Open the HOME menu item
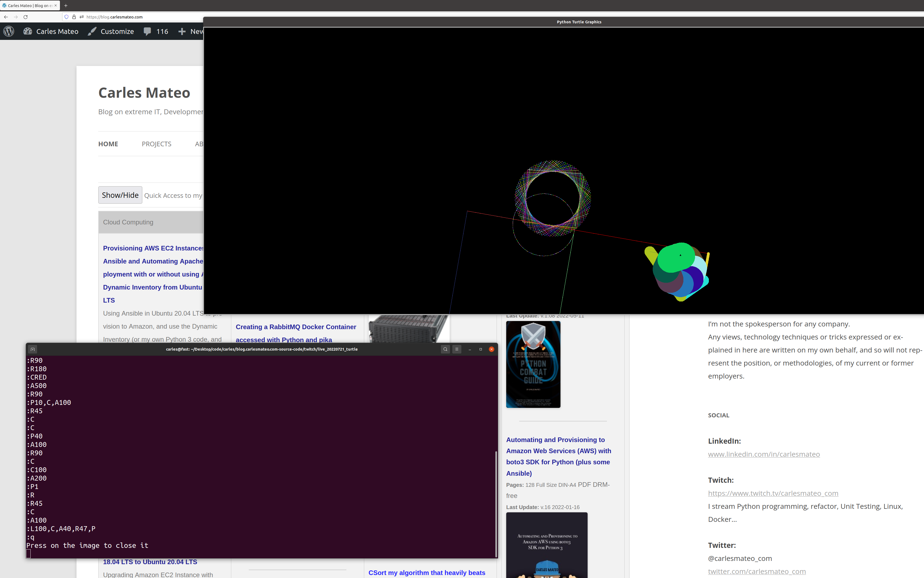Viewport: 924px width, 578px height. click(x=108, y=144)
